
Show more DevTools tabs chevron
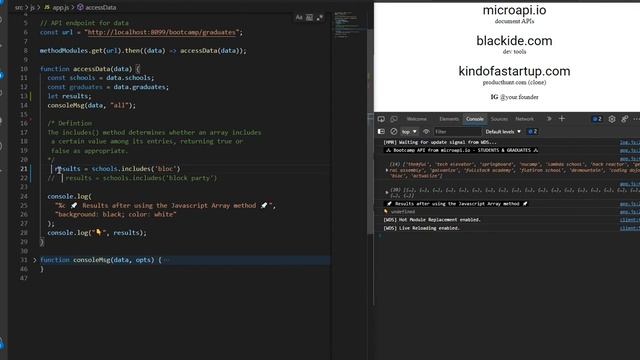[x=549, y=119]
